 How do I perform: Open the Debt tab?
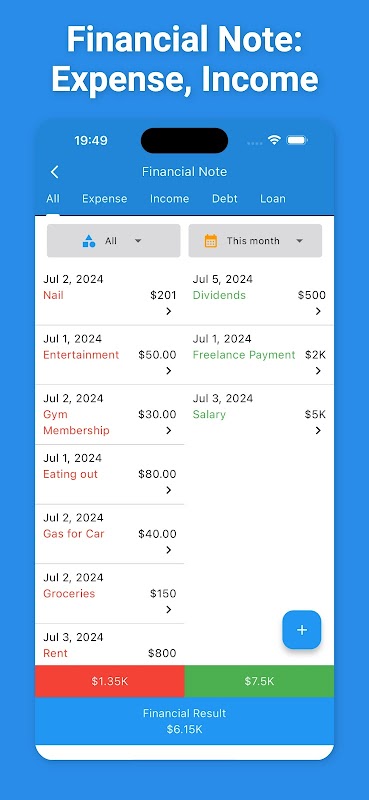(225, 198)
